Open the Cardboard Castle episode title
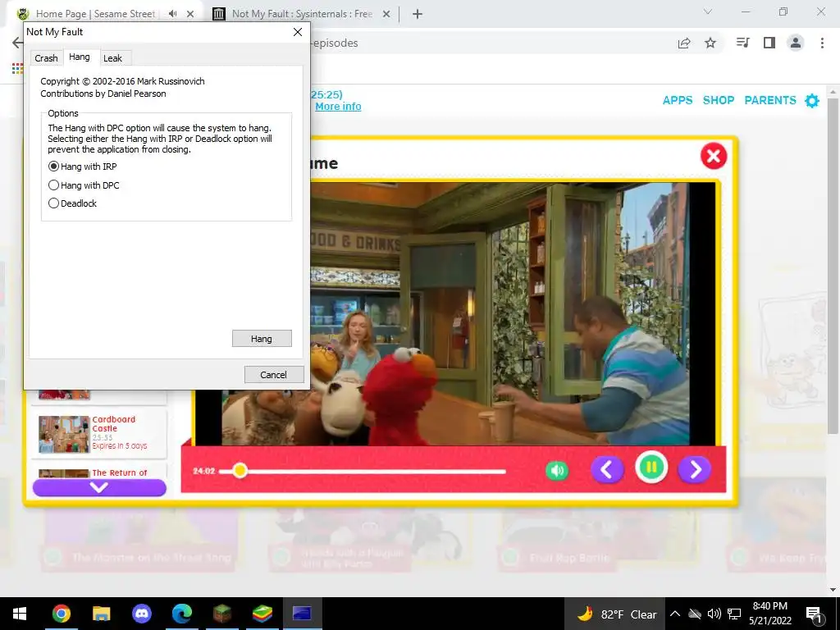Screen dimensions: 840x630 pos(113,424)
